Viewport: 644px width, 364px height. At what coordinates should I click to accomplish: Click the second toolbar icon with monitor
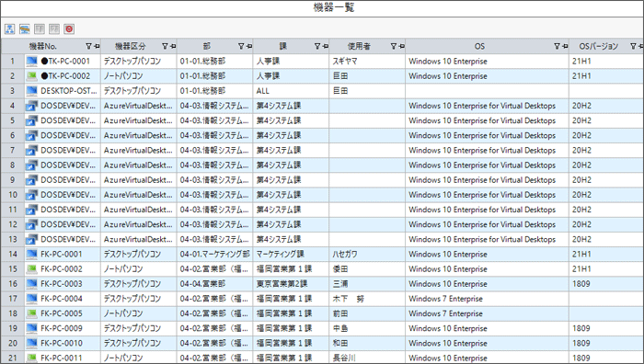(25, 28)
